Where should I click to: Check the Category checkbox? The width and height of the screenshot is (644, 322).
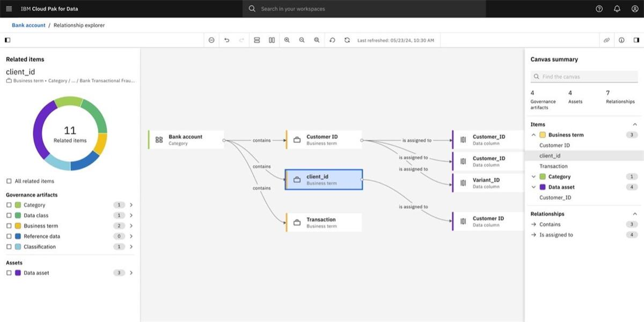coord(9,205)
